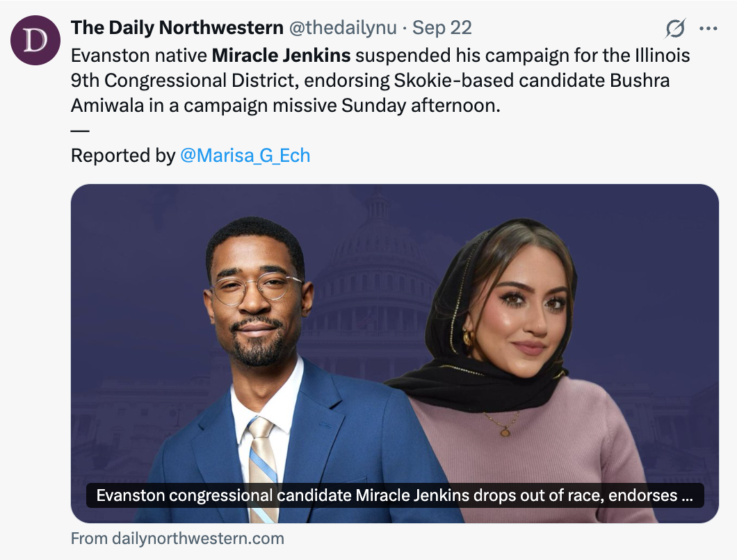Open the @thedailynu handle
This screenshot has height=560, width=737.
[342, 28]
